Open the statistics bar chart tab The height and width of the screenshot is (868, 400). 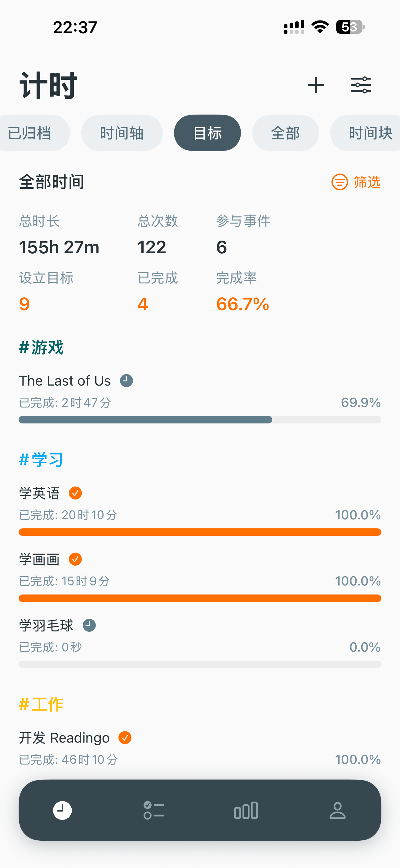click(246, 810)
